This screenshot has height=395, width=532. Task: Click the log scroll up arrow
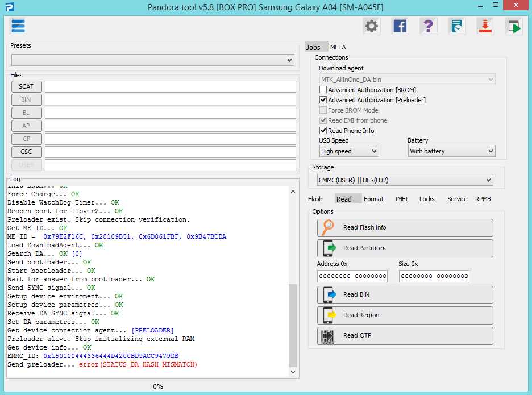point(293,192)
